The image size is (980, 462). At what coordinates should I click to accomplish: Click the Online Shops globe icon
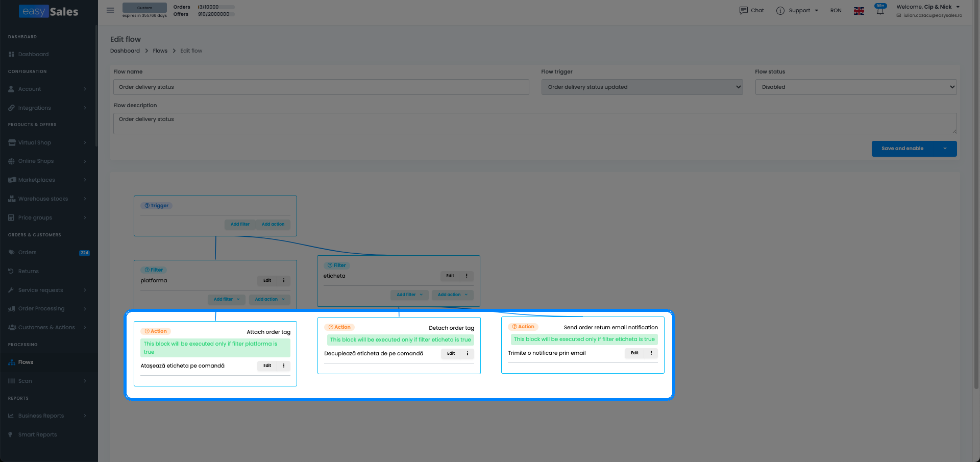click(11, 161)
